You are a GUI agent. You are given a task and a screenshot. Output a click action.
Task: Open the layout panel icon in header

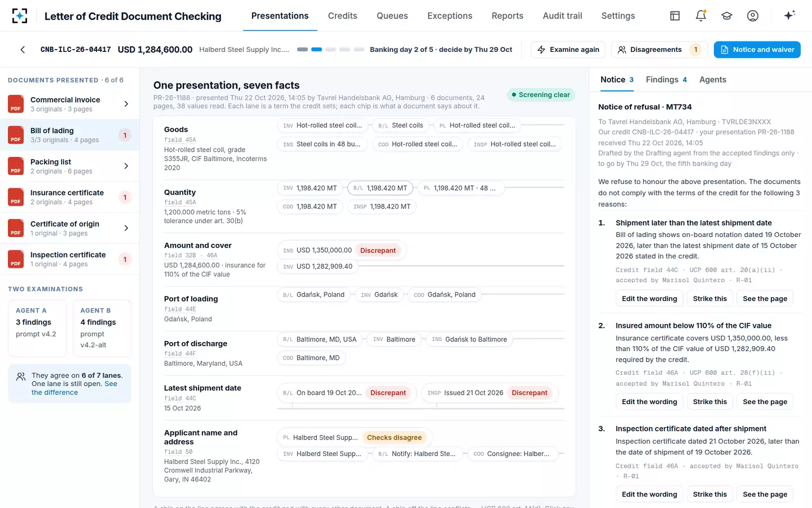(675, 16)
